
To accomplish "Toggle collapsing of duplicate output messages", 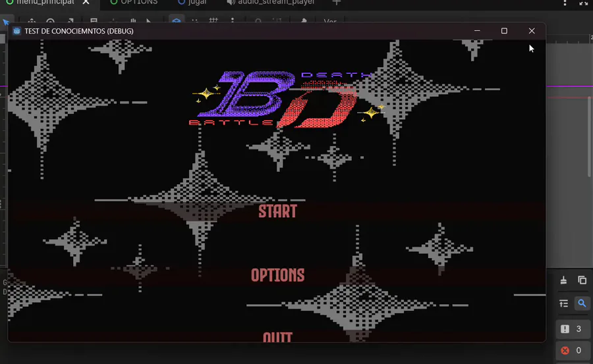I will coord(563,303).
